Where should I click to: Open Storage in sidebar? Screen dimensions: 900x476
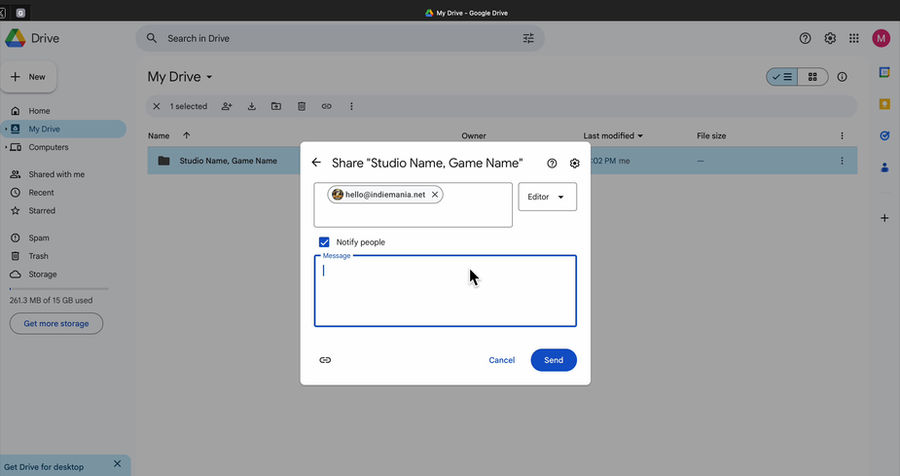point(42,274)
